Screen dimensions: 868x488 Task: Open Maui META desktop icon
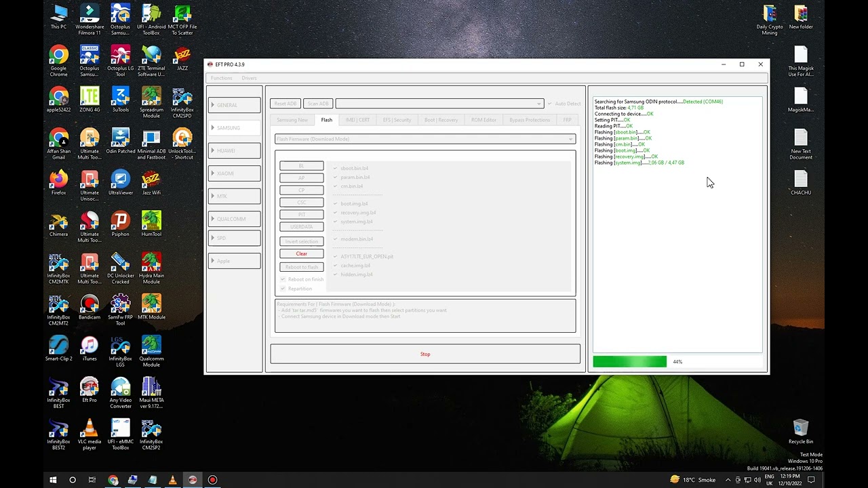[151, 392]
